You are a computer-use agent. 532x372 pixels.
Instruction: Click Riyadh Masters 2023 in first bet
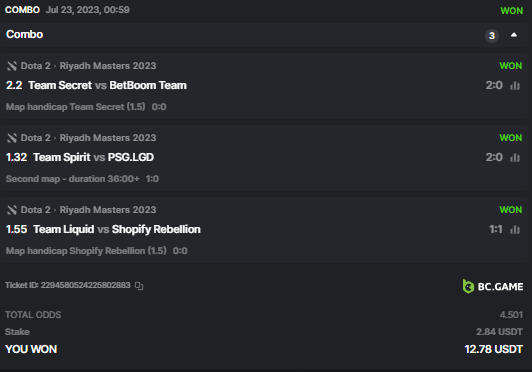108,66
